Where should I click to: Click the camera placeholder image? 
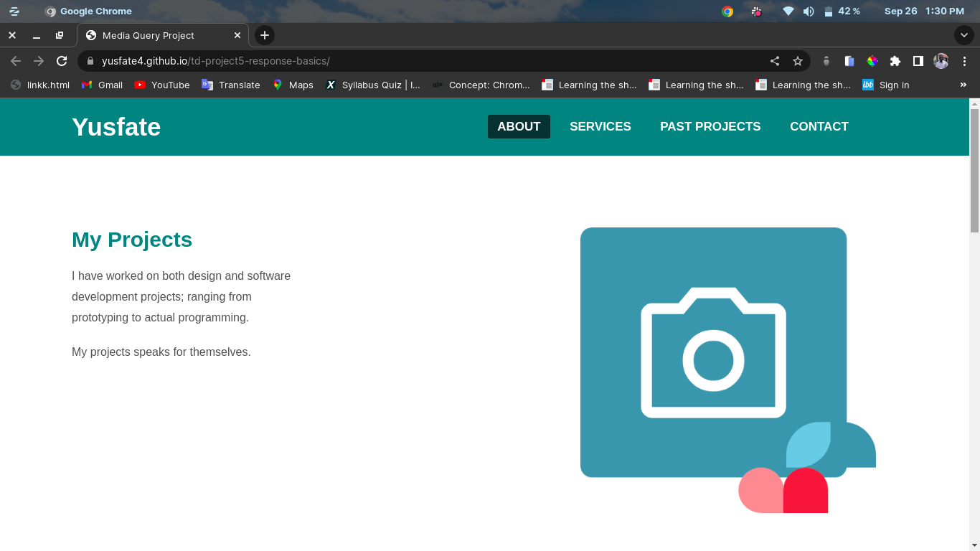click(x=728, y=370)
